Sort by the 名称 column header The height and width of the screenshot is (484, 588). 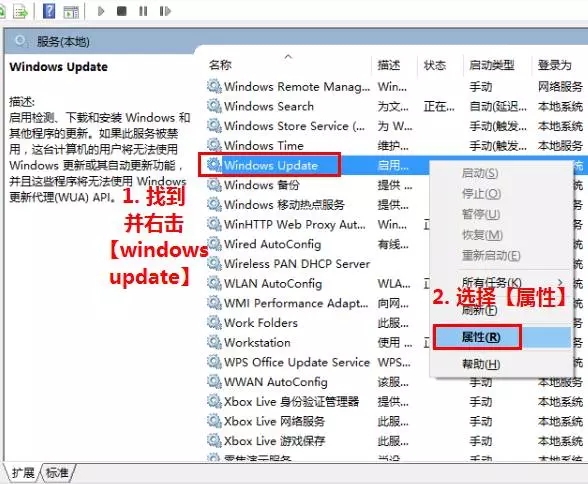click(x=220, y=65)
